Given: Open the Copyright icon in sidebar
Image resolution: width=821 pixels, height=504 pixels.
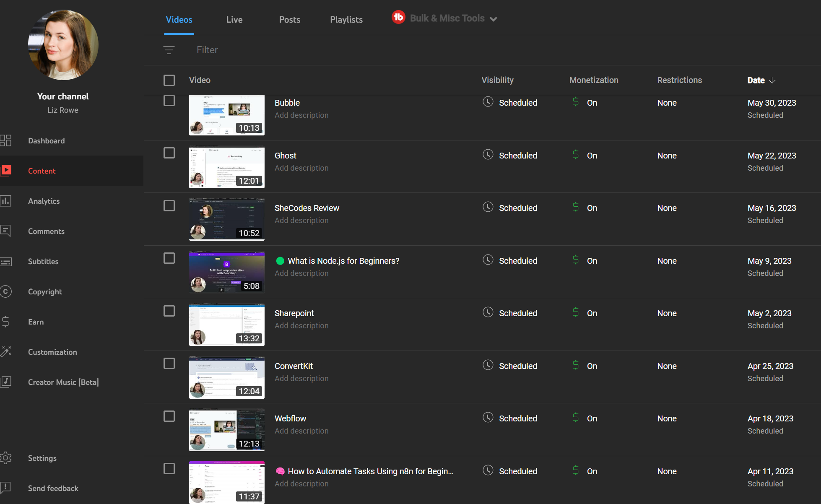Looking at the screenshot, I should tap(6, 291).
